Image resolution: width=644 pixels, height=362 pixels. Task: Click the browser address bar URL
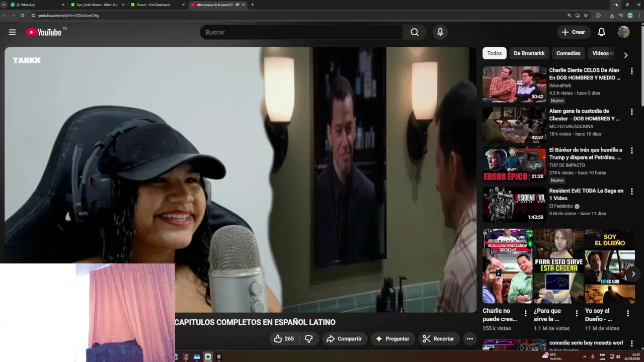coord(68,16)
